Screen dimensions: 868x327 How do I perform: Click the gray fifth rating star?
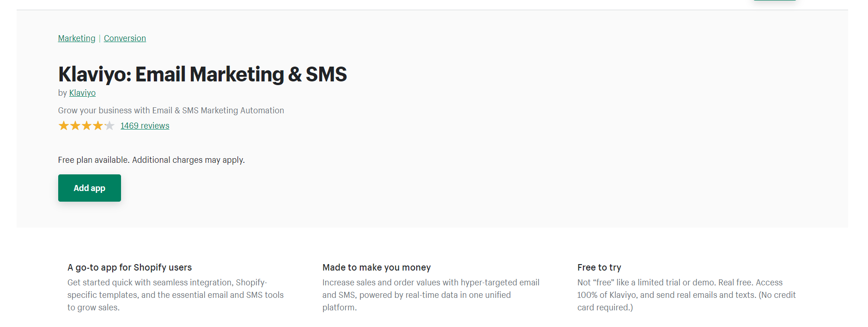point(109,126)
